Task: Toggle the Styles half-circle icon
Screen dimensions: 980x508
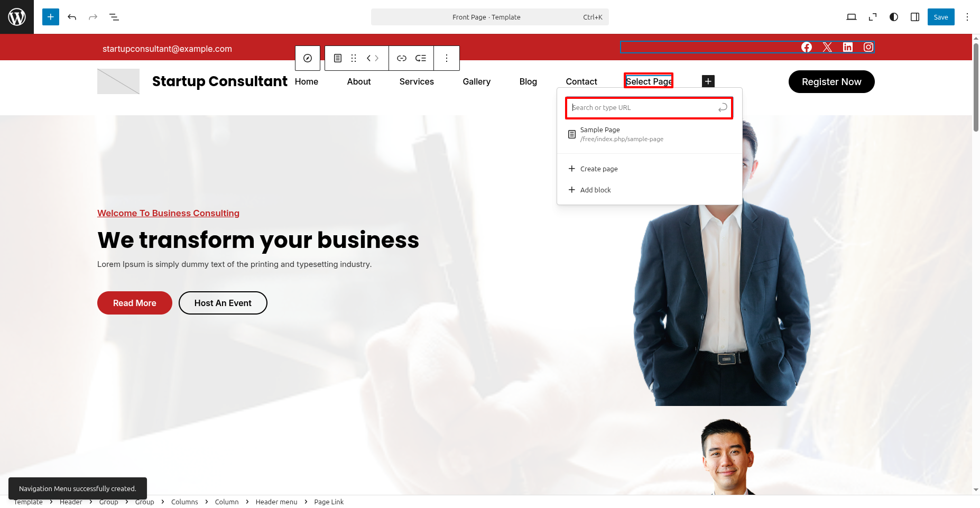Action: tap(894, 17)
